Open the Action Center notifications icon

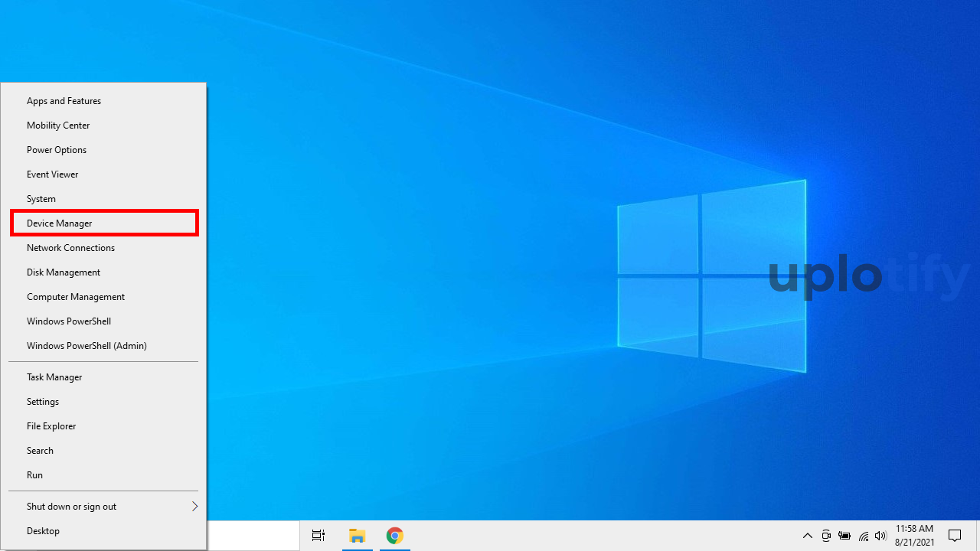click(x=955, y=536)
